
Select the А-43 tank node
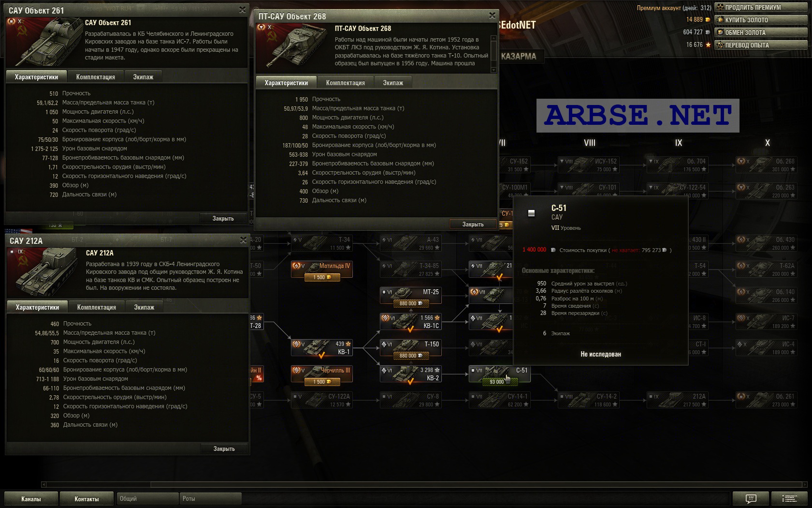coord(411,243)
